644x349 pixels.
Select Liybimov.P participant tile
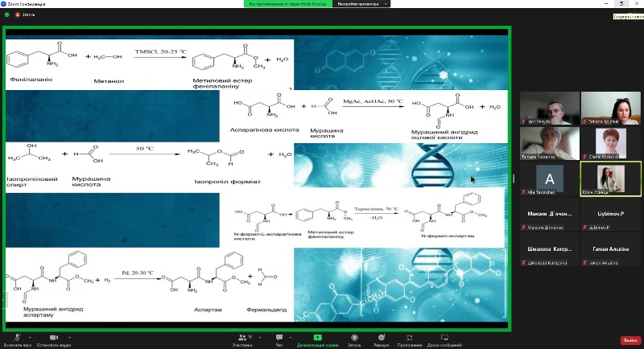(x=611, y=214)
